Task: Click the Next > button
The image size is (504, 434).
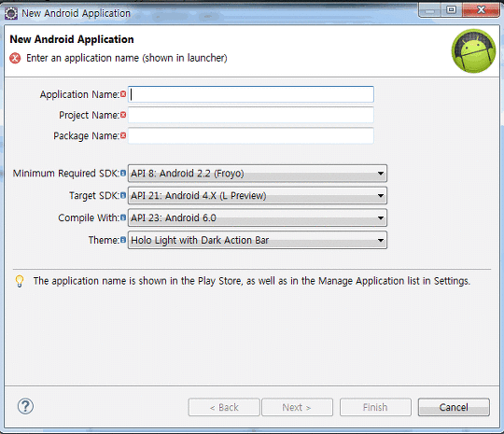Action: [297, 407]
